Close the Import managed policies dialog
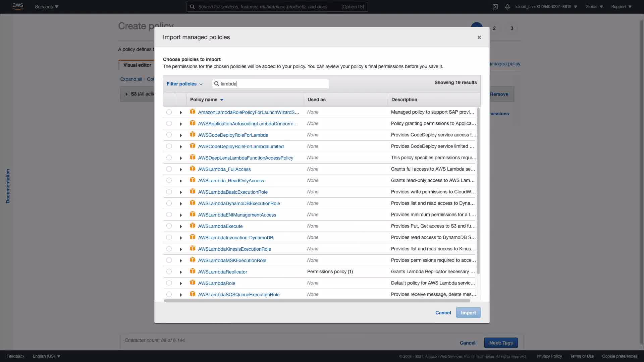The width and height of the screenshot is (644, 362). click(x=479, y=37)
